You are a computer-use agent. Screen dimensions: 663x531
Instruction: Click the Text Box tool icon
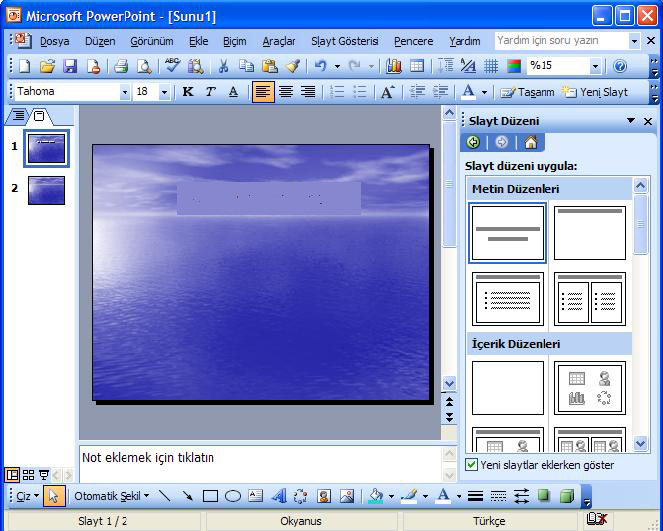pyautogui.click(x=255, y=496)
